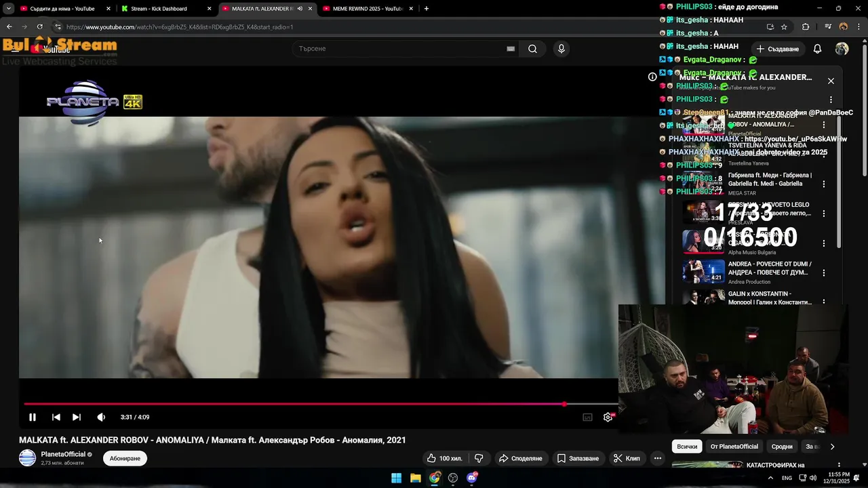This screenshot has height=488, width=868.
Task: Play the PRESLAVA playlist video thumbnail
Action: (703, 211)
